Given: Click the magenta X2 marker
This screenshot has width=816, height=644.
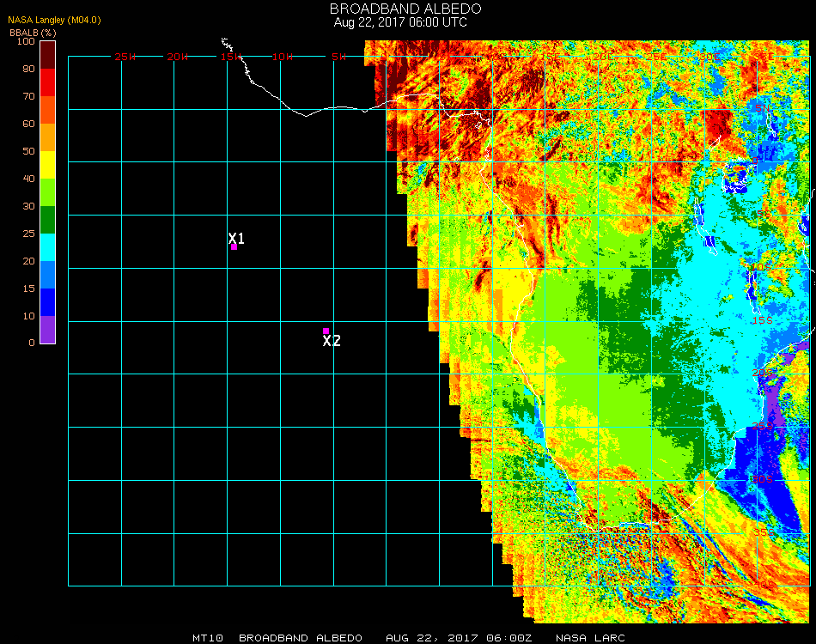Looking at the screenshot, I should pos(326,331).
